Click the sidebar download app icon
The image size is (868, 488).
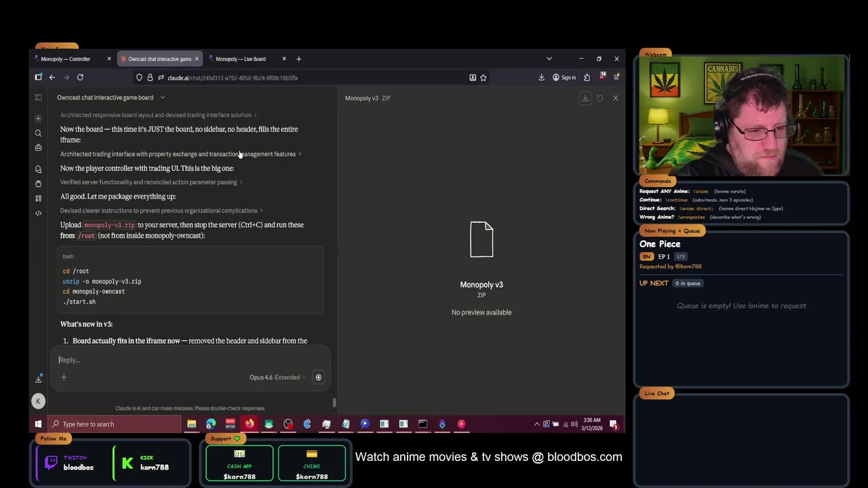click(x=38, y=379)
